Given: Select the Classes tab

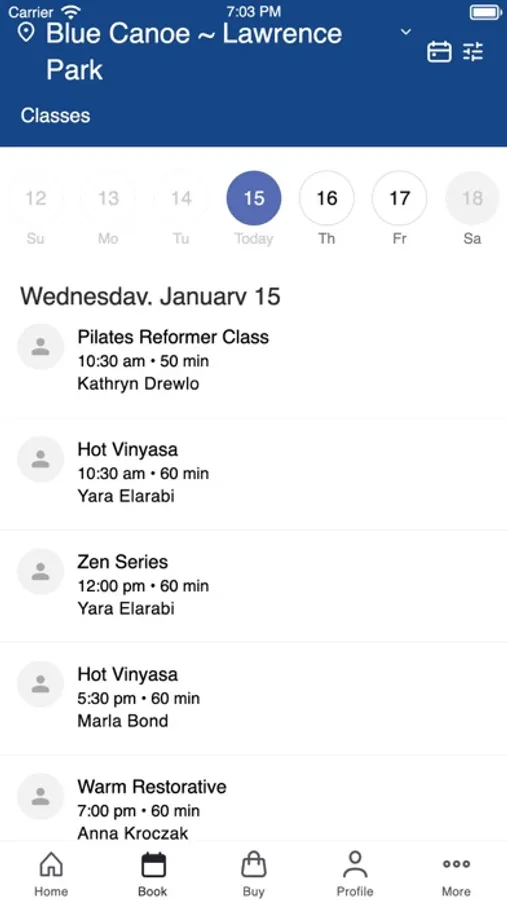Looking at the screenshot, I should point(55,115).
